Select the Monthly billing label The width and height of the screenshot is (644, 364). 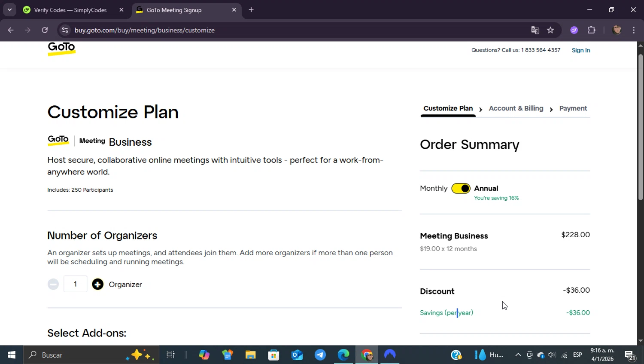click(434, 188)
